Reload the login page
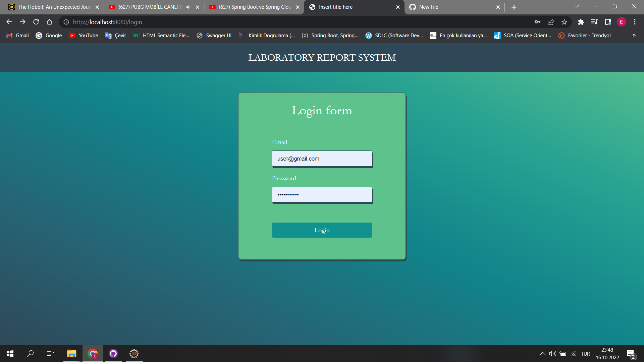Screen dimensions: 644x362 pyautogui.click(x=36, y=22)
